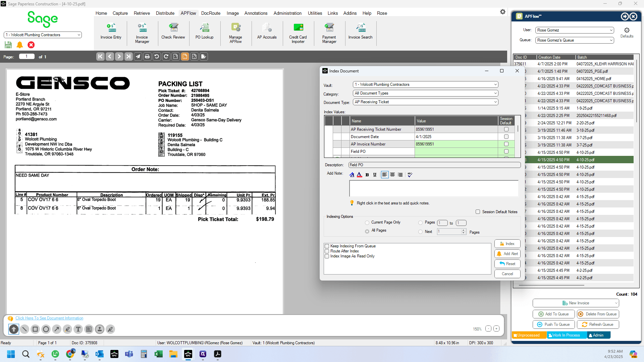The image size is (644, 362).
Task: Open Invoice Search
Action: click(360, 32)
